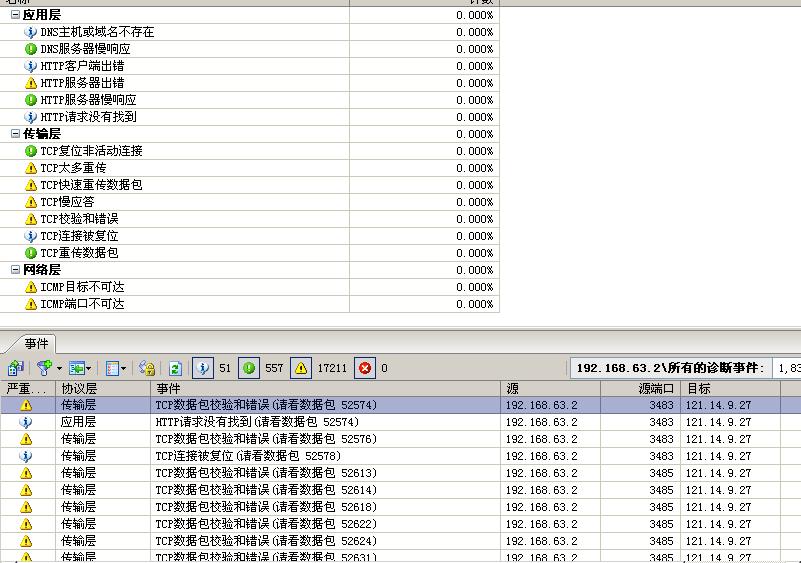This screenshot has width=801, height=563.
Task: Collapse the 网络层 tree node
Action: point(15,270)
